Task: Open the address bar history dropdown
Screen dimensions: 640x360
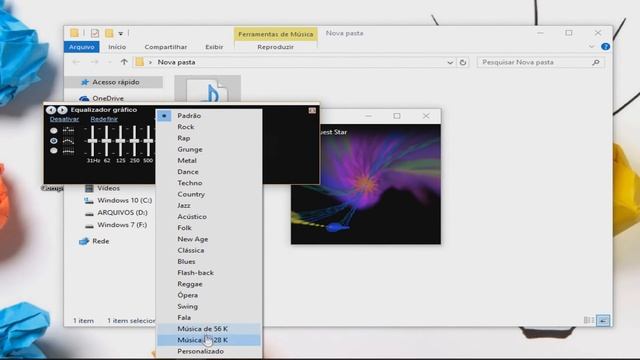Action: (450, 62)
